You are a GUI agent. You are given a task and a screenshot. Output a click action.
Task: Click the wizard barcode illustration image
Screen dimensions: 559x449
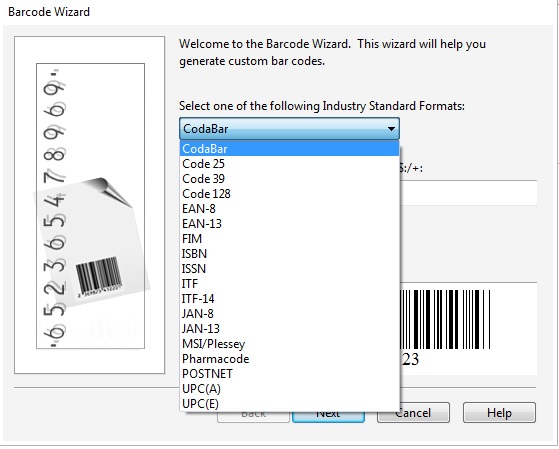tap(90, 206)
